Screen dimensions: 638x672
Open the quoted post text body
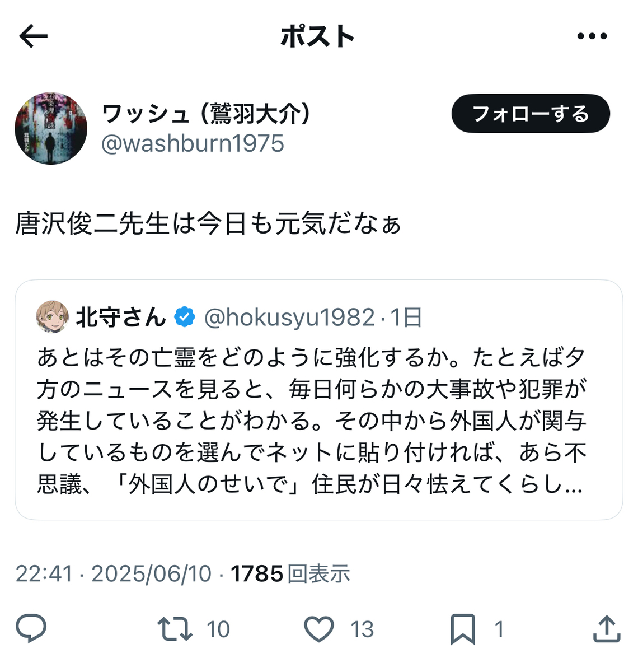point(312,421)
